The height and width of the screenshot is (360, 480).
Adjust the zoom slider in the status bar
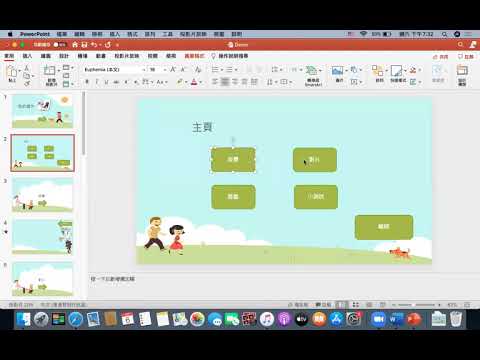(x=415, y=305)
